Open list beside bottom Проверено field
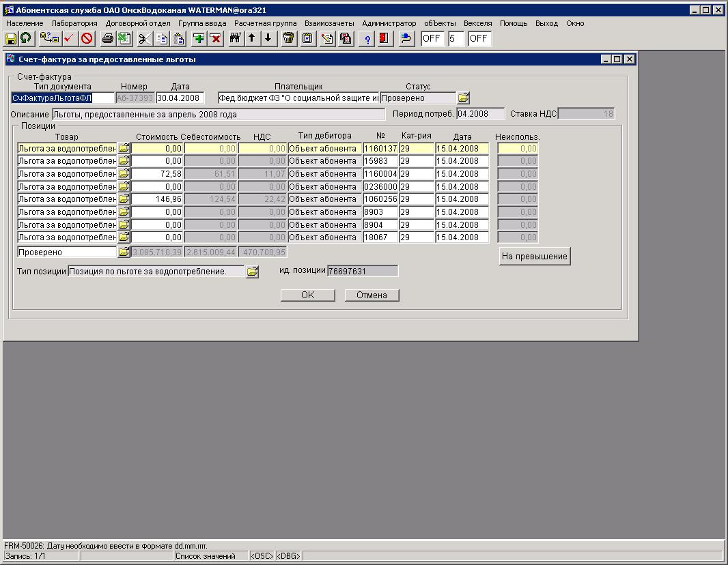Viewport: 728px width, 565px height. tap(124, 252)
